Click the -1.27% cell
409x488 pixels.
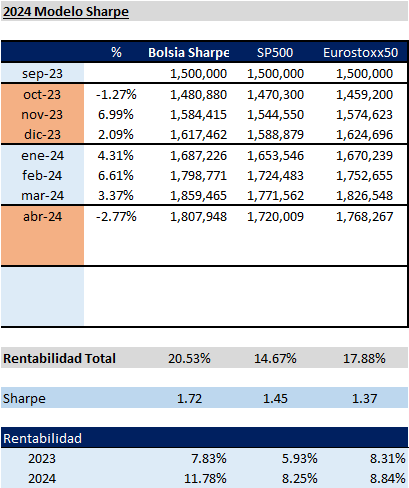pyautogui.click(x=116, y=95)
